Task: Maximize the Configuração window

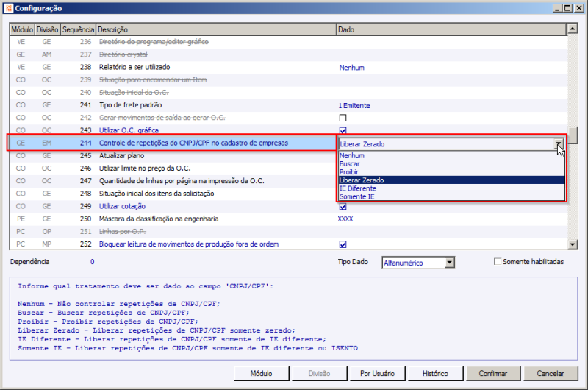Action: point(567,8)
